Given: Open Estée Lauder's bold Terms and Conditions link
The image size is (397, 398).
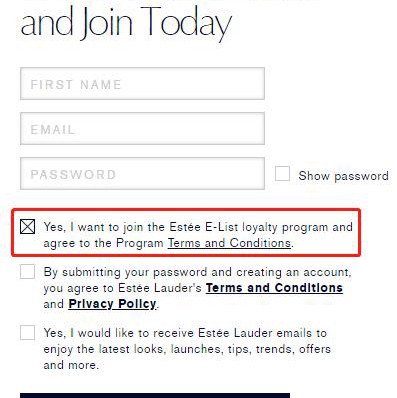Looking at the screenshot, I should pyautogui.click(x=274, y=288).
